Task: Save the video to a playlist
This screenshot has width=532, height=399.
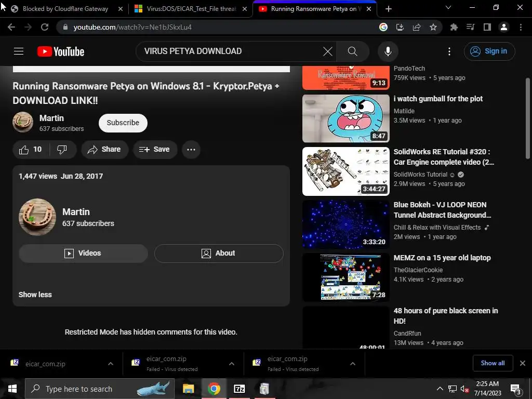Action: click(155, 150)
